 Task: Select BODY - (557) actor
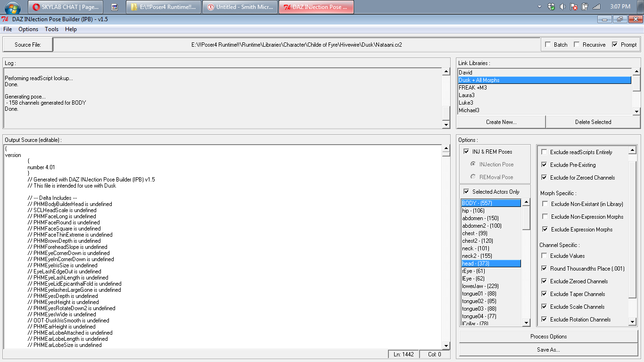tap(491, 203)
